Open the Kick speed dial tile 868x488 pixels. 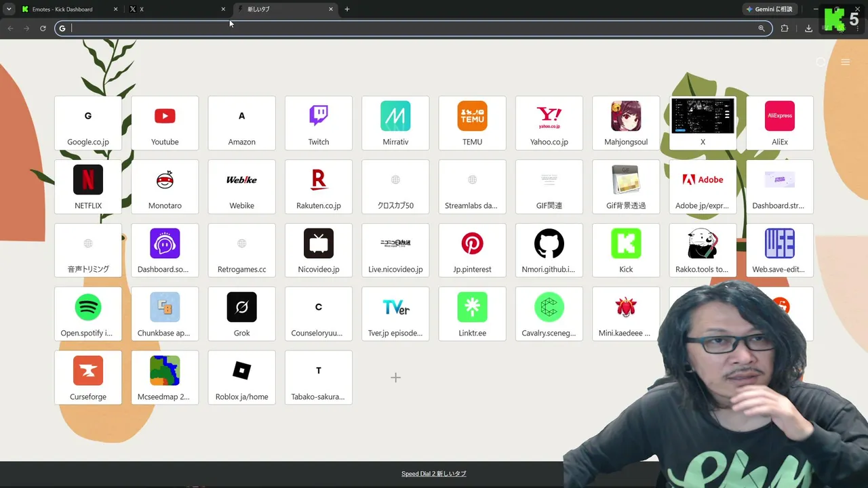click(626, 250)
